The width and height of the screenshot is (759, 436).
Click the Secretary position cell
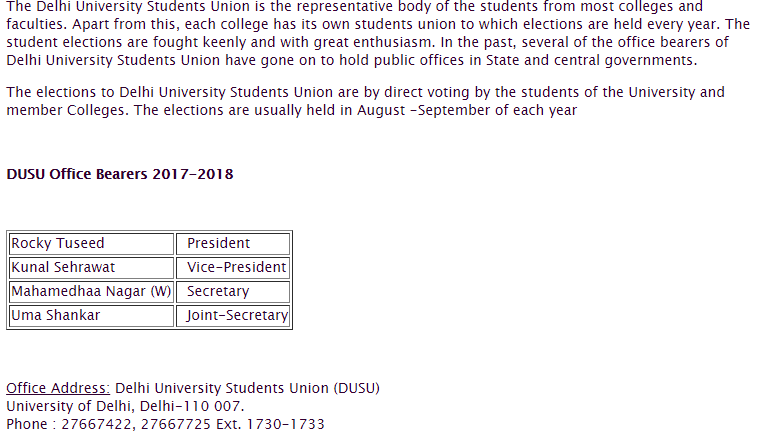pyautogui.click(x=233, y=292)
